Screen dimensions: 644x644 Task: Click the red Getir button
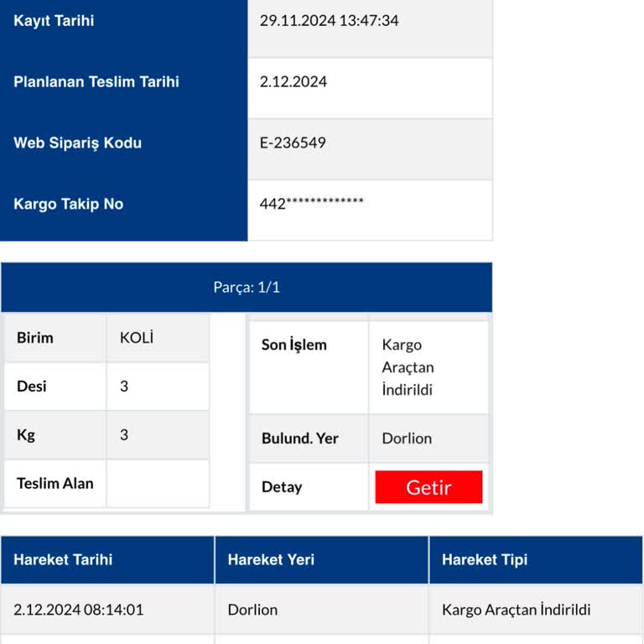(x=428, y=487)
